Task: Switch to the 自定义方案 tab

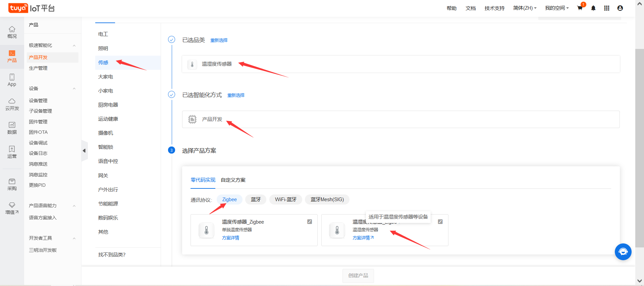Action: click(x=233, y=180)
